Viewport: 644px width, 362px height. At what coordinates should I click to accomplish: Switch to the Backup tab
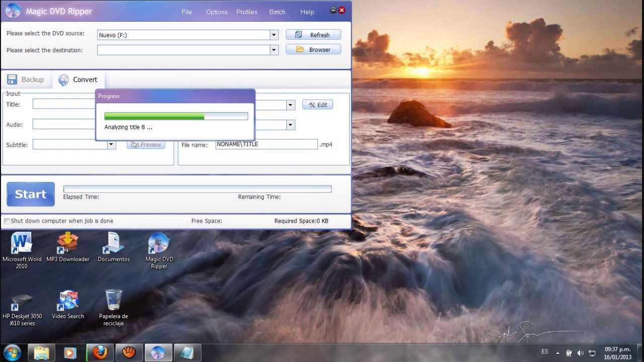click(26, 79)
